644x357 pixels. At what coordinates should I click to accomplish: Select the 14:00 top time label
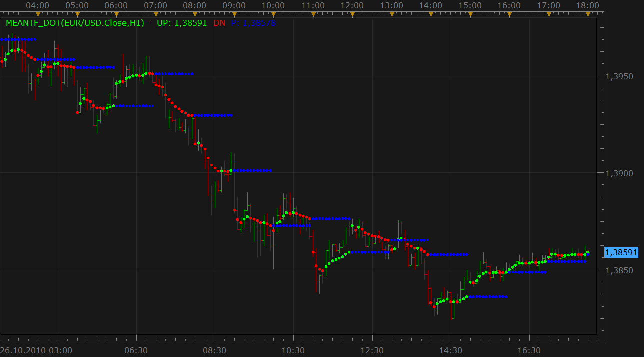point(431,5)
